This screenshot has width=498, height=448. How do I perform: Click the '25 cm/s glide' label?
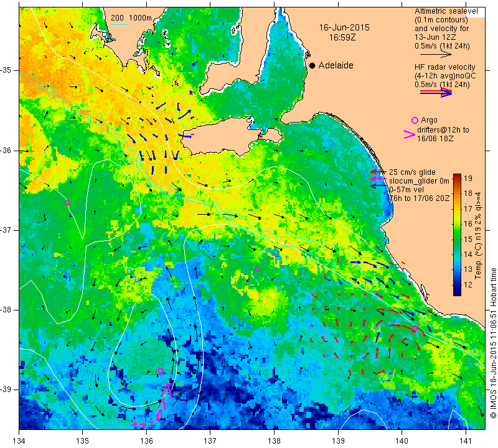click(412, 172)
